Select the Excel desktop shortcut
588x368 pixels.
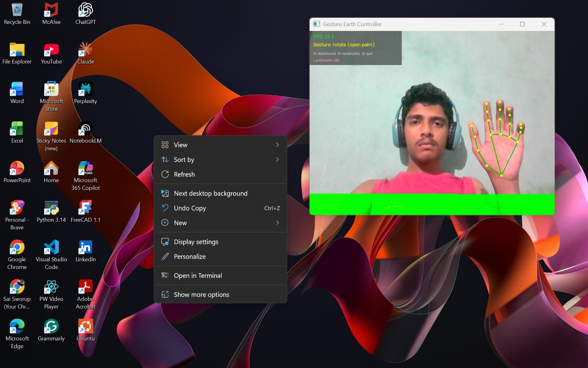point(17,133)
